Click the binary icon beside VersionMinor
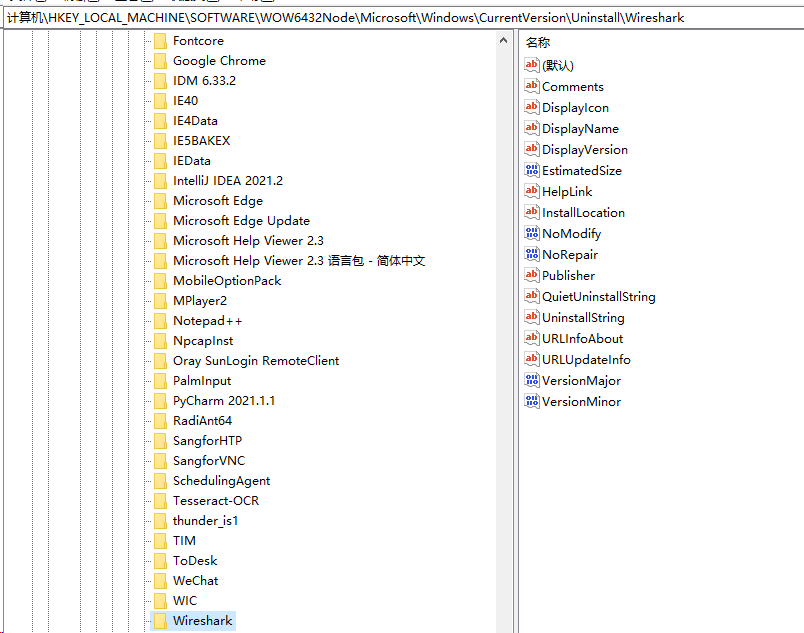 (x=532, y=401)
